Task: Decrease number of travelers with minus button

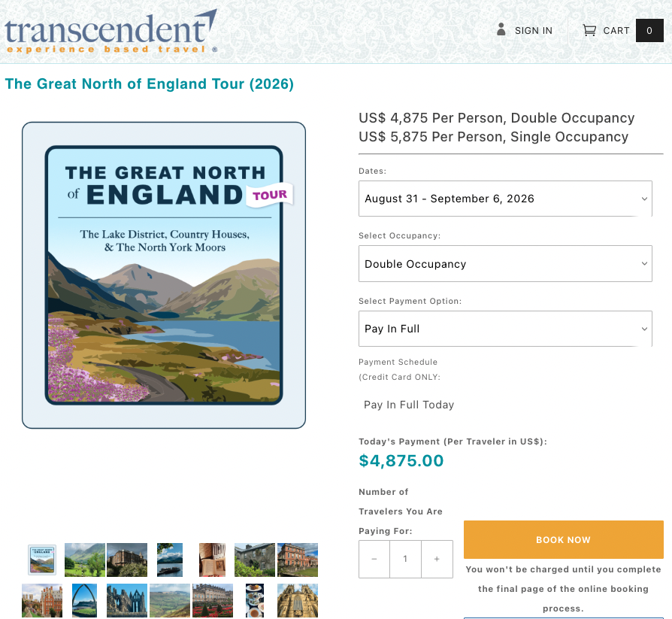Action: [x=374, y=559]
